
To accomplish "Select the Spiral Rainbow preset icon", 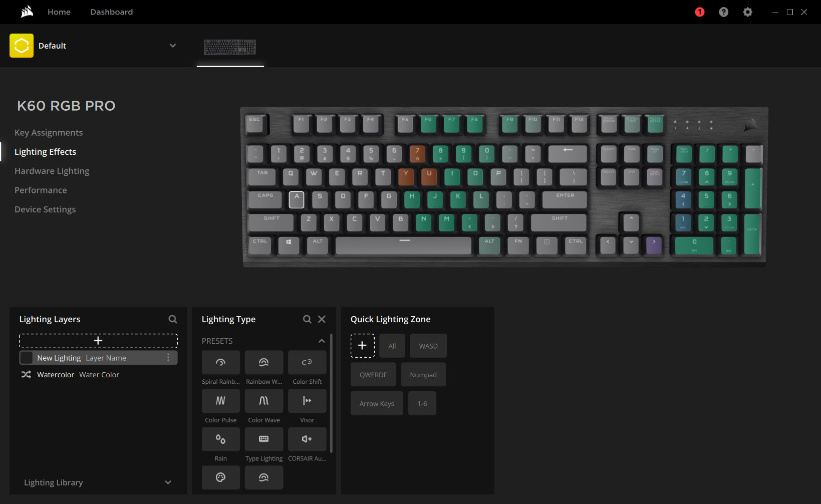I will pyautogui.click(x=220, y=362).
